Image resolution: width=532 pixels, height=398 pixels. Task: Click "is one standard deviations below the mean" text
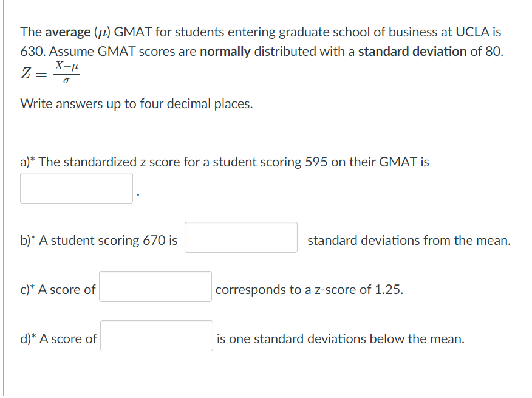[341, 339]
